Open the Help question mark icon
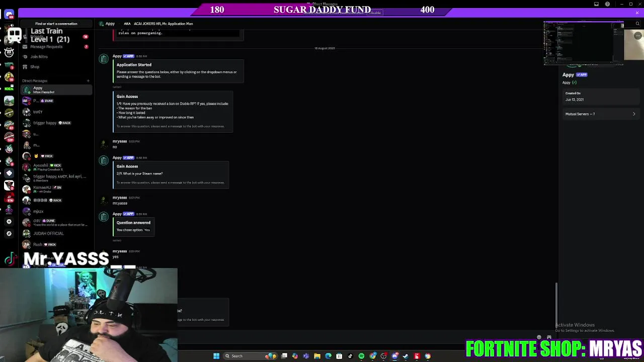This screenshot has width=644, height=362. [608, 4]
